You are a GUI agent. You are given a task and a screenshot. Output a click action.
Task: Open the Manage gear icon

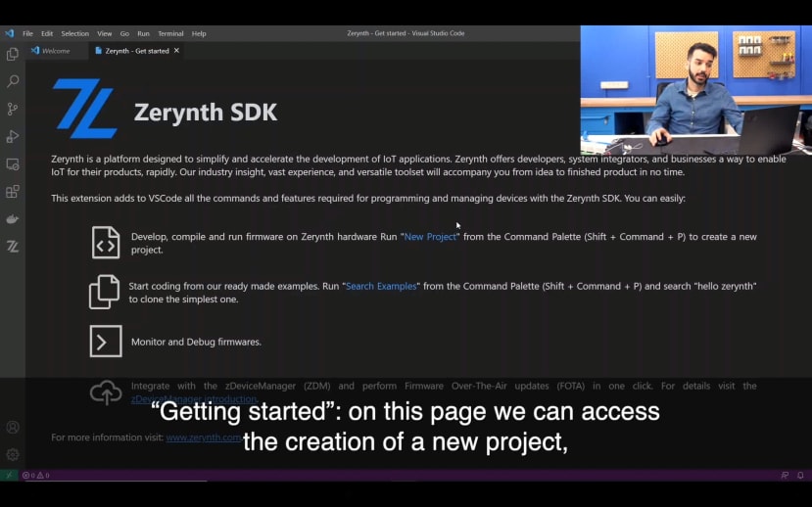[x=13, y=455]
